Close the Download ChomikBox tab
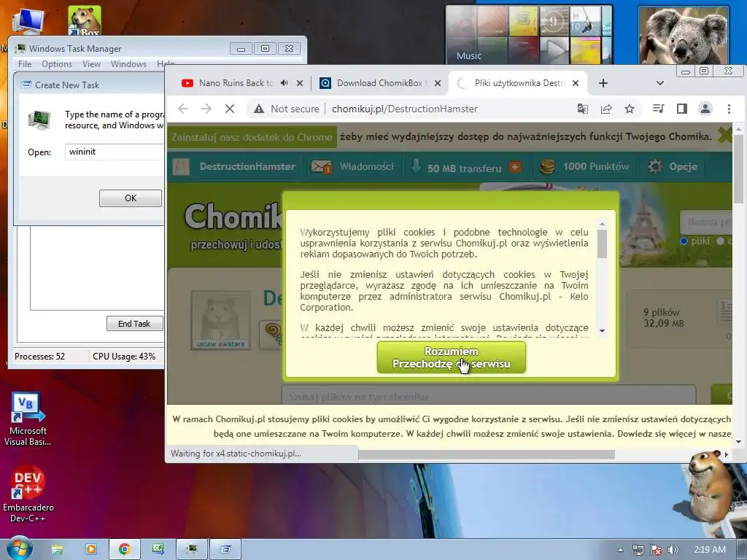This screenshot has width=747, height=560. tap(438, 83)
